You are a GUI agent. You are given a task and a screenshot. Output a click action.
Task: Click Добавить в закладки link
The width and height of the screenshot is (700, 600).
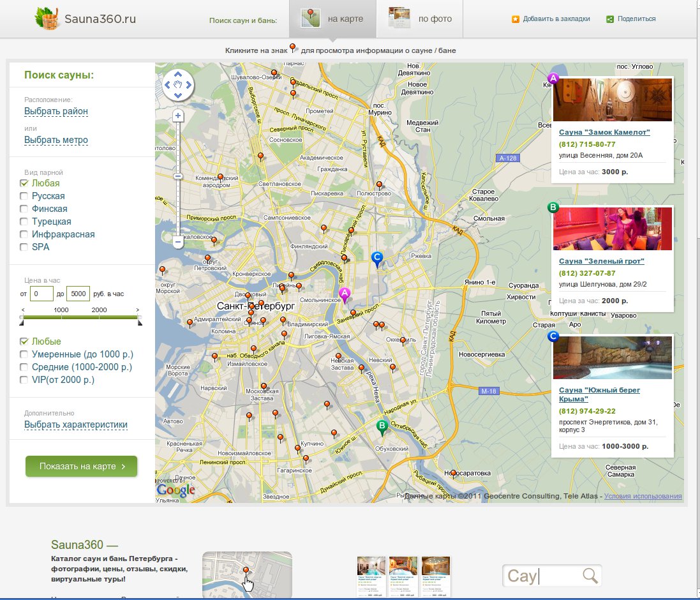(556, 19)
